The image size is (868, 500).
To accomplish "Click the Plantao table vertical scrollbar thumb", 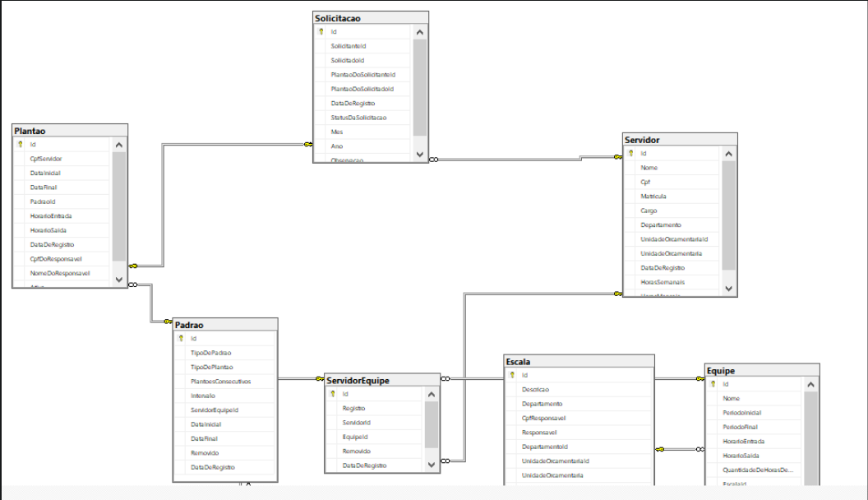I will 119,206.
